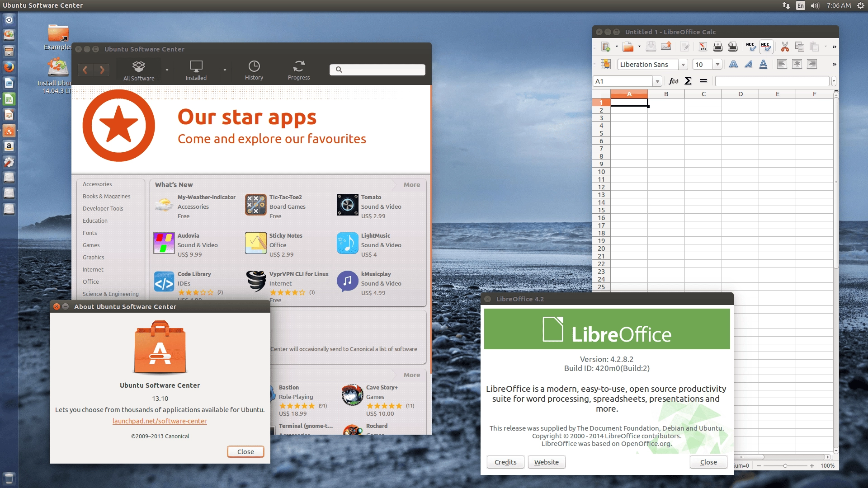868x488 pixels.
Task: Open the En keyboard layout indicator
Action: click(x=801, y=5)
